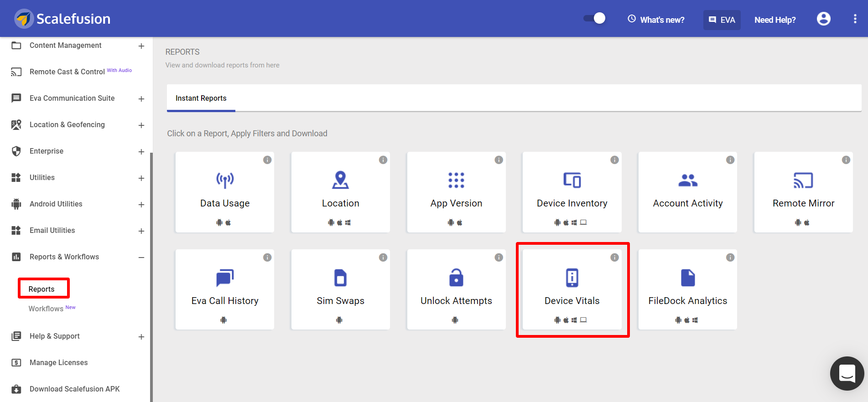Toggle the switch in the top header
868x402 pixels.
(594, 18)
